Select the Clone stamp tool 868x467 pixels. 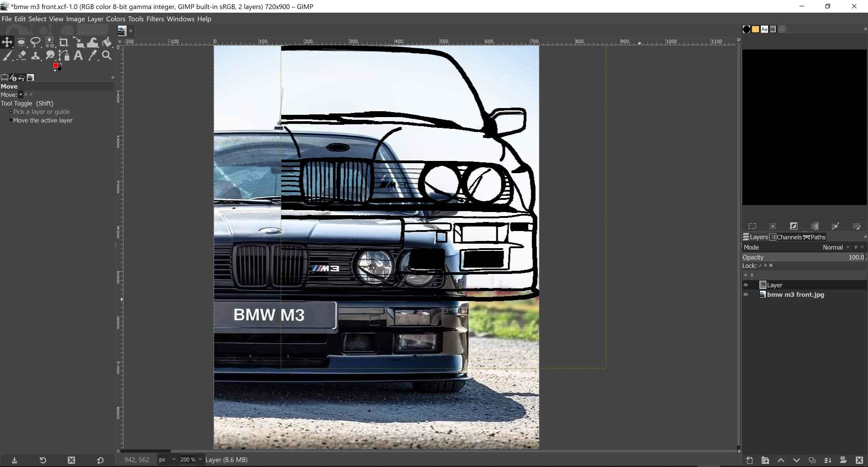(x=35, y=56)
